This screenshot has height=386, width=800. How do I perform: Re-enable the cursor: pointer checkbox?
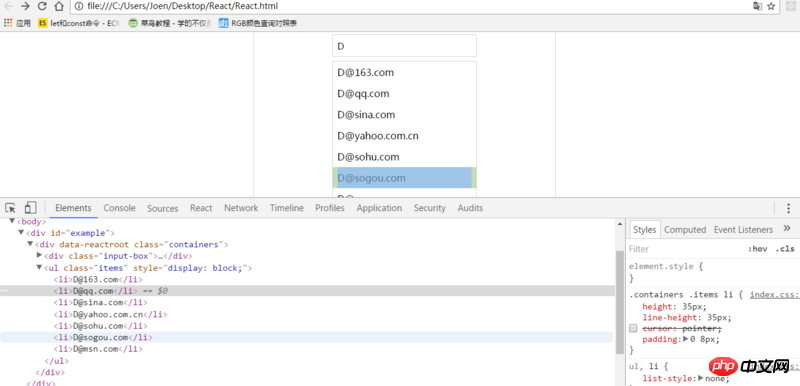click(x=633, y=328)
